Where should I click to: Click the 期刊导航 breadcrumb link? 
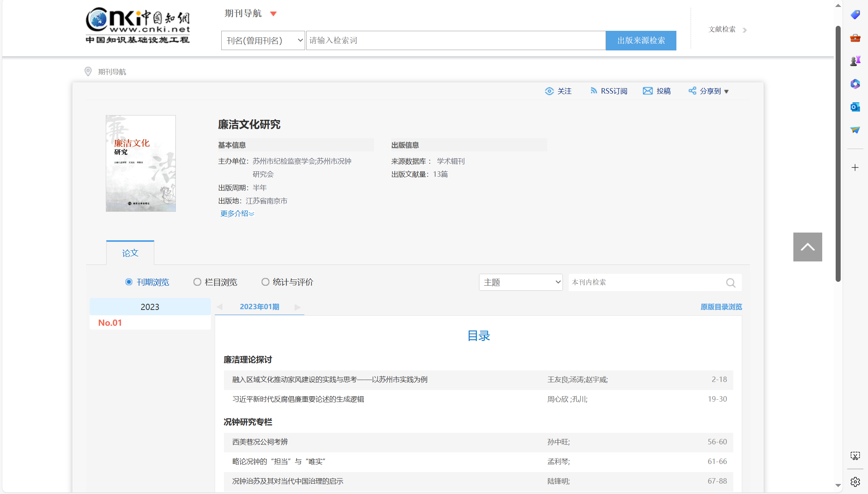click(x=112, y=72)
